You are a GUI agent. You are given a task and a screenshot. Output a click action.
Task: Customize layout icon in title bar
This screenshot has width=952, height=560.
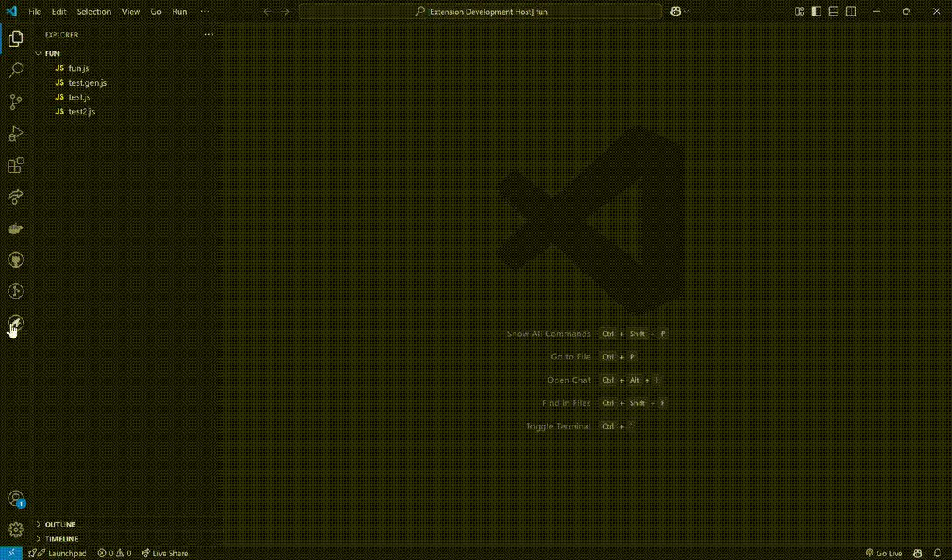coord(800,12)
